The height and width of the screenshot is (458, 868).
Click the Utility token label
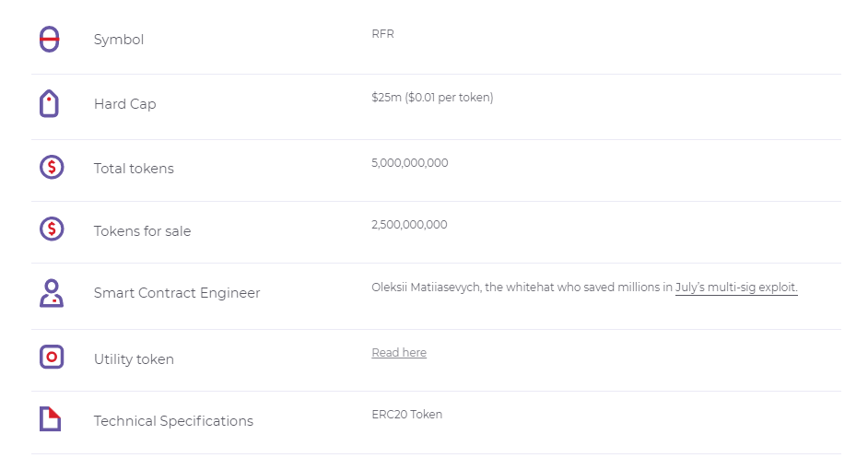pyautogui.click(x=134, y=359)
